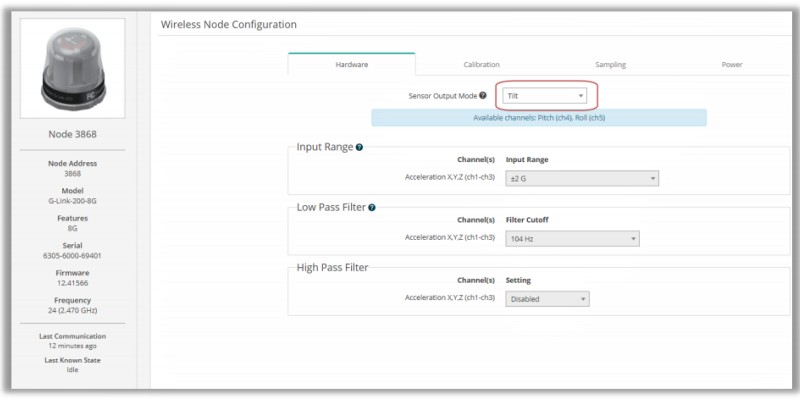Click the Node 3868 title
The height and width of the screenshot is (400, 800).
pos(72,135)
